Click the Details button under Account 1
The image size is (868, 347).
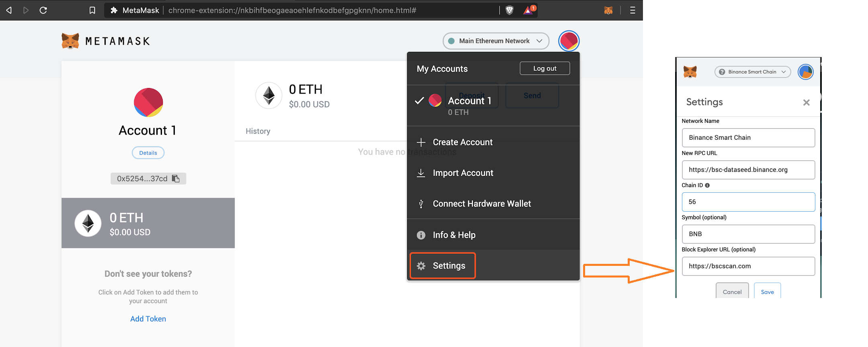[x=148, y=153]
